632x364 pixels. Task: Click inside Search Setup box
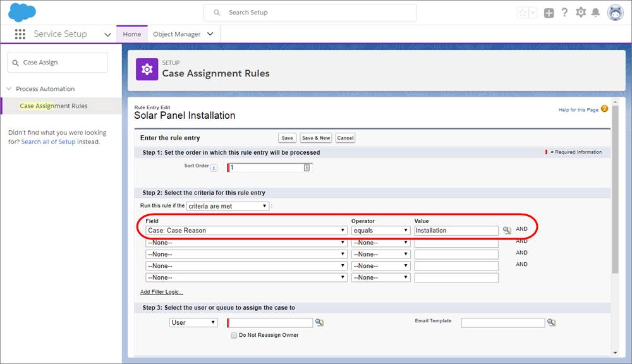310,13
